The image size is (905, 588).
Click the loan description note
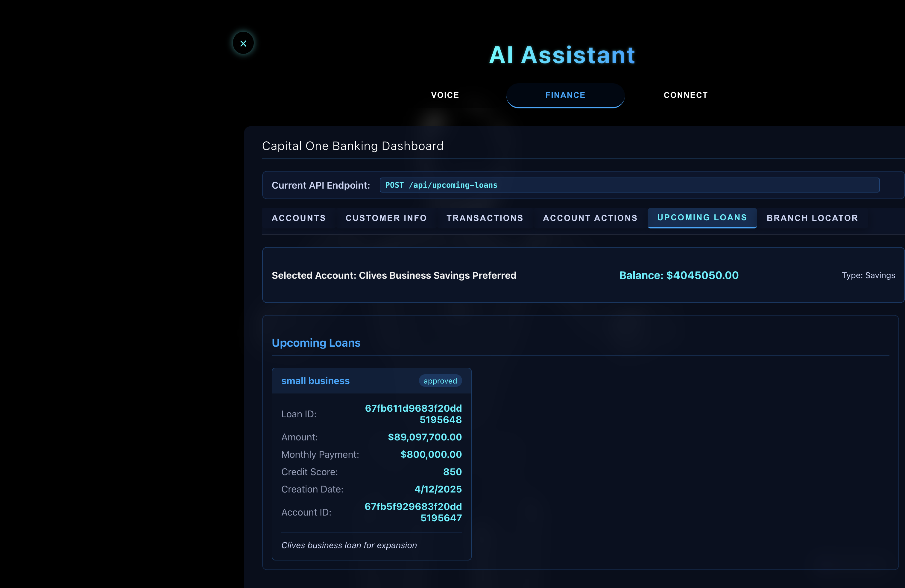click(x=349, y=545)
